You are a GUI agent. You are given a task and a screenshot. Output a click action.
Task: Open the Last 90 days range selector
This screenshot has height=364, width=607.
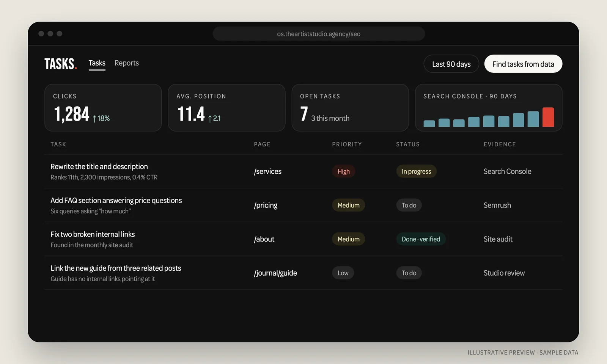[x=451, y=64]
